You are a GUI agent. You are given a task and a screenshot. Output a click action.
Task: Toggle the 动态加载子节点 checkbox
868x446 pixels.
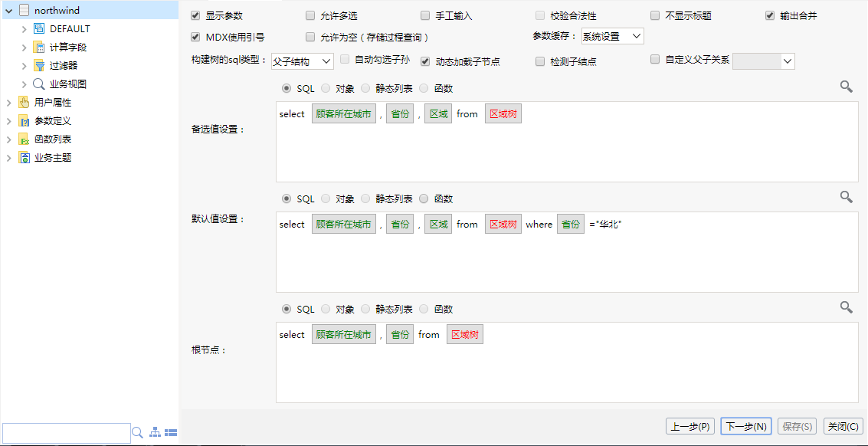pos(425,61)
